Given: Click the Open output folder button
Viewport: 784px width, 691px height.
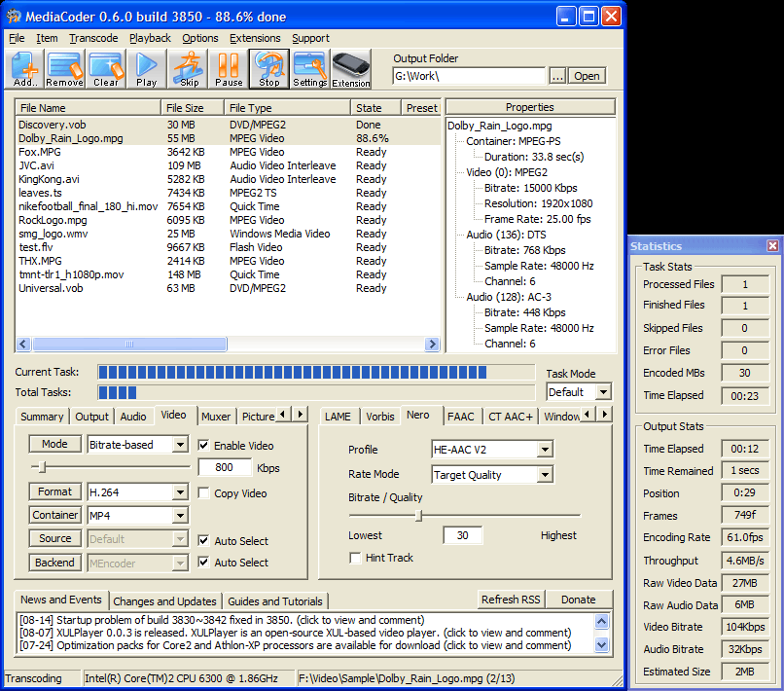Looking at the screenshot, I should click(587, 76).
